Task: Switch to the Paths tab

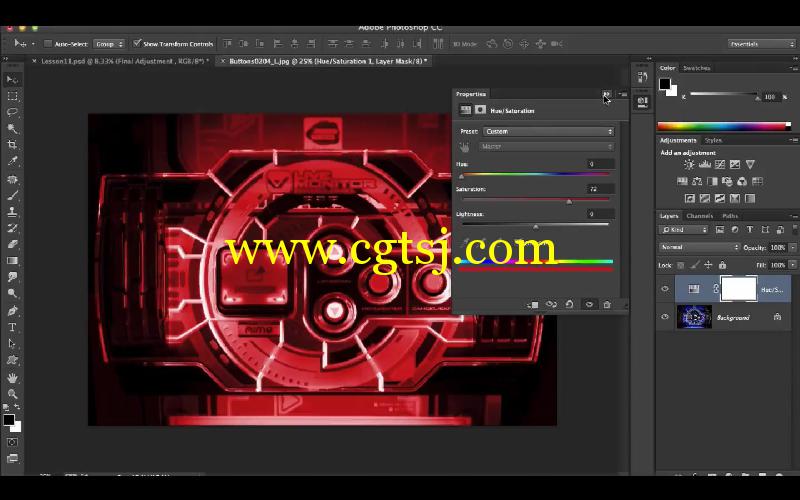Action: point(730,216)
